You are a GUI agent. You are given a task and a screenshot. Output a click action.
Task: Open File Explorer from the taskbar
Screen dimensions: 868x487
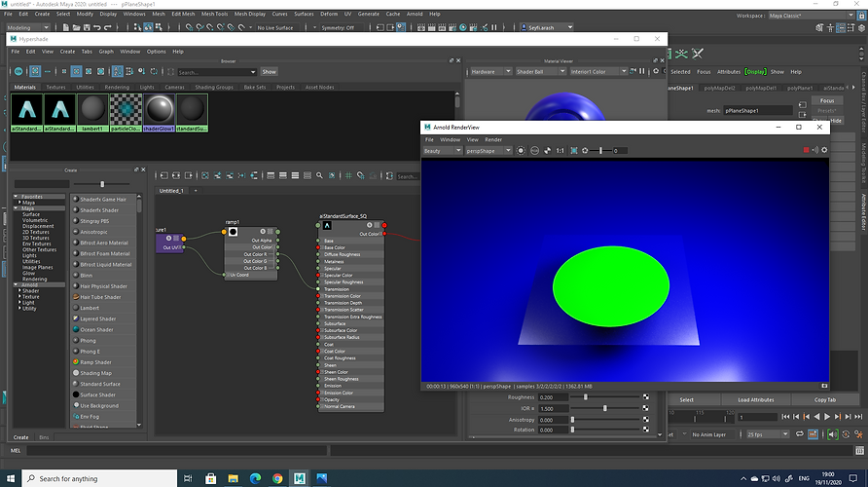click(x=233, y=478)
